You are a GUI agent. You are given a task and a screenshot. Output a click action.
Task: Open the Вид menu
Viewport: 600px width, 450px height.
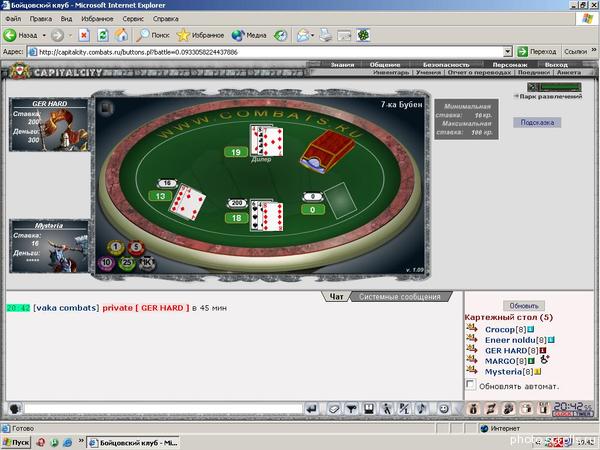coord(66,18)
